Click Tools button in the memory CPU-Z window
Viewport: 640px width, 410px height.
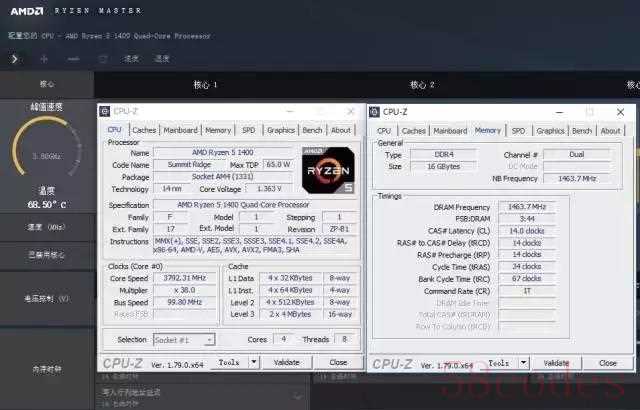coord(499,363)
